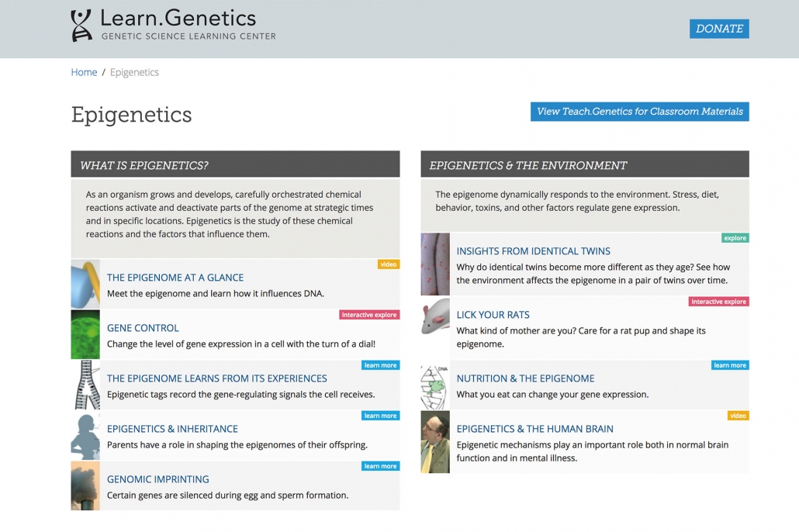Click the Nutrition DNA sketch thumbnail
This screenshot has height=532, width=799.
435,385
